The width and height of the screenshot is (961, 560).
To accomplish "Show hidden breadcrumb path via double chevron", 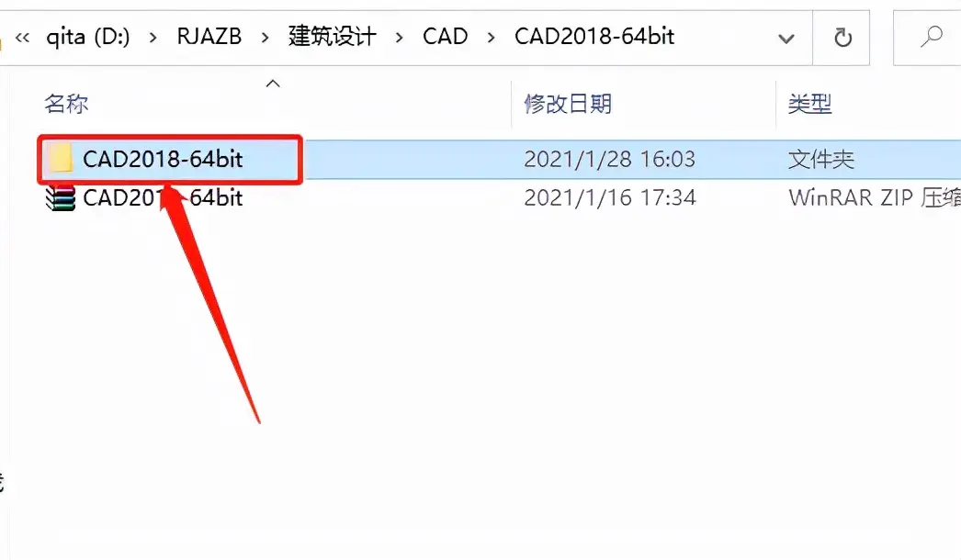I will [x=23, y=38].
